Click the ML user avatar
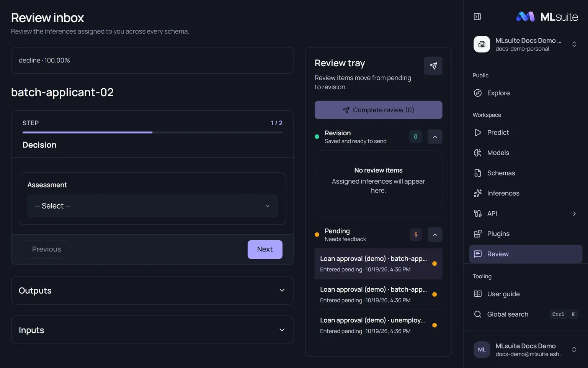The image size is (588, 368). click(x=482, y=350)
